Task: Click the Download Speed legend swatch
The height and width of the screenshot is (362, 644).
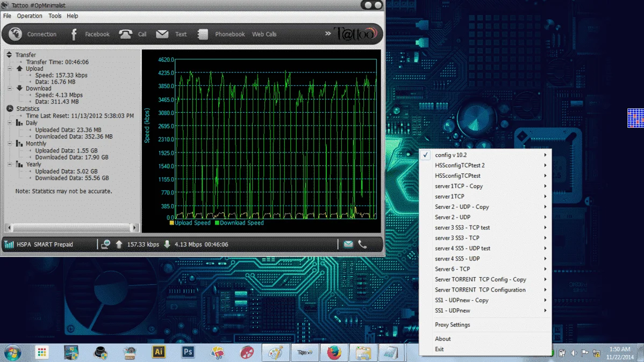Action: point(217,223)
